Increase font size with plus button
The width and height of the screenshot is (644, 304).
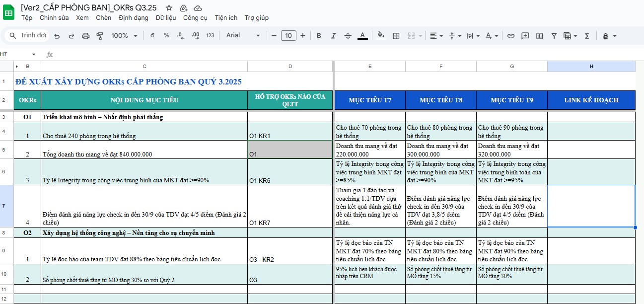(x=303, y=36)
